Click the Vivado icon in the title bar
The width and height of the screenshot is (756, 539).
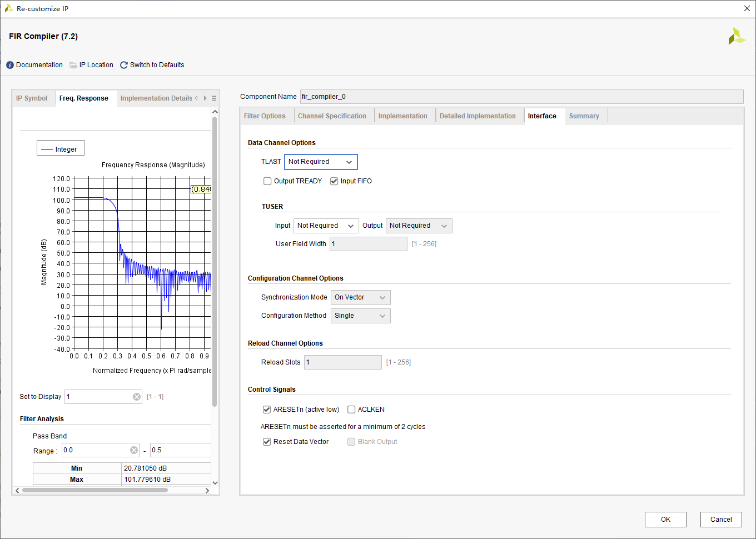[8, 8]
